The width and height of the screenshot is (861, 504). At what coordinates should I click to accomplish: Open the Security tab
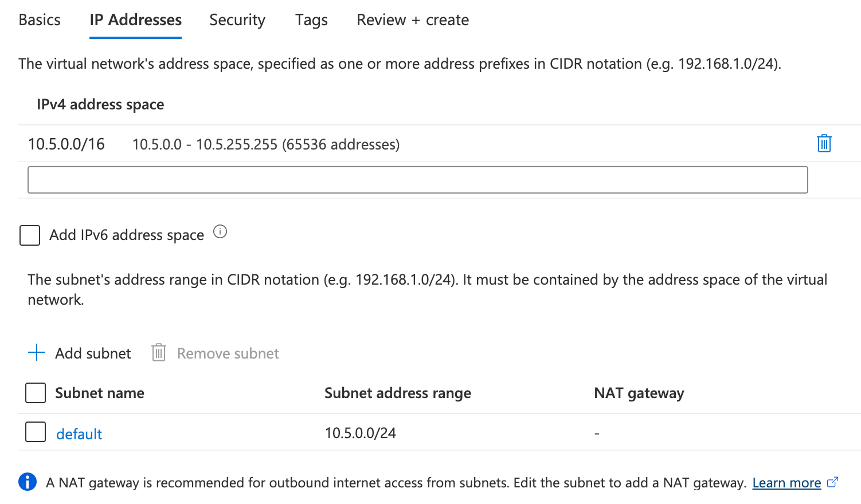coord(237,19)
